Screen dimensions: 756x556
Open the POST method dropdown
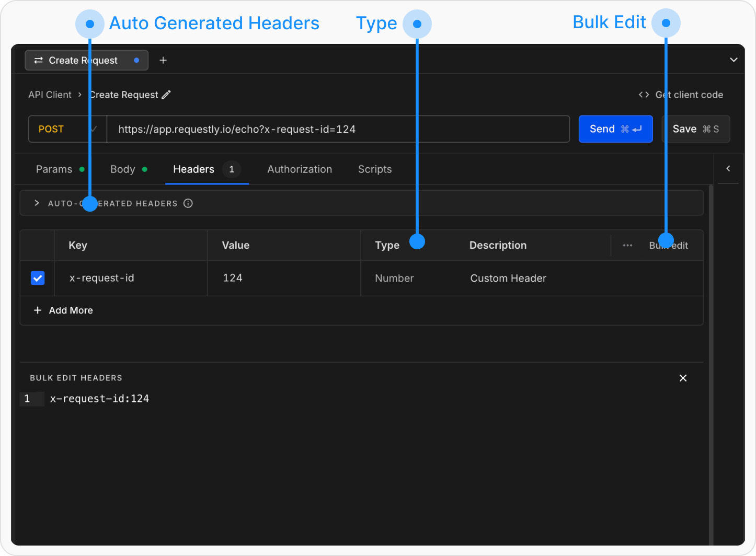(x=67, y=129)
